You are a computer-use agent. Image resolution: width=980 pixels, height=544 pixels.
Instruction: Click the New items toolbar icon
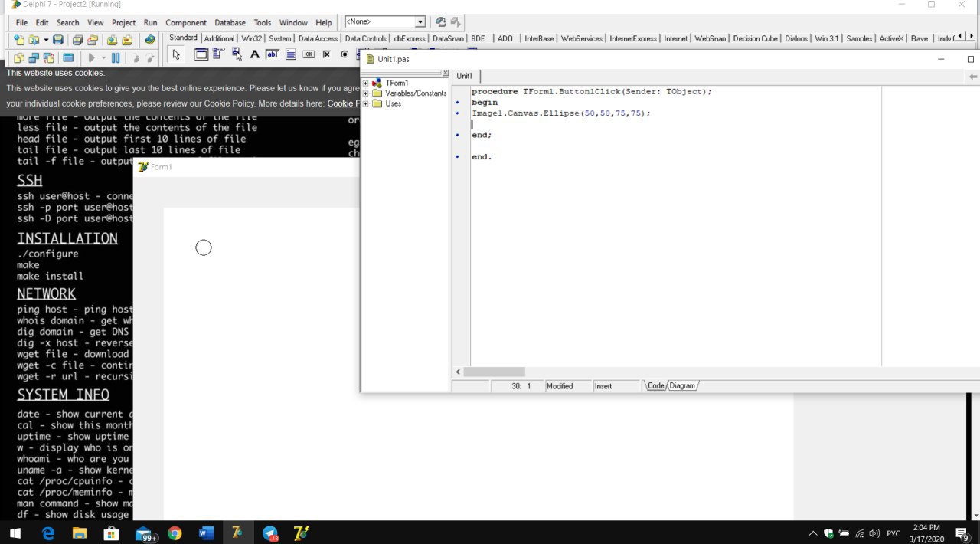click(19, 40)
